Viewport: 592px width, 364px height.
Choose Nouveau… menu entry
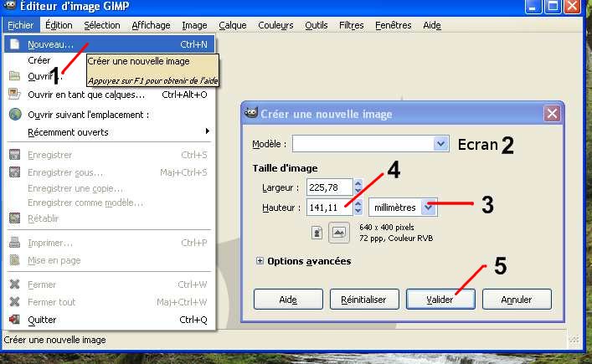point(110,44)
